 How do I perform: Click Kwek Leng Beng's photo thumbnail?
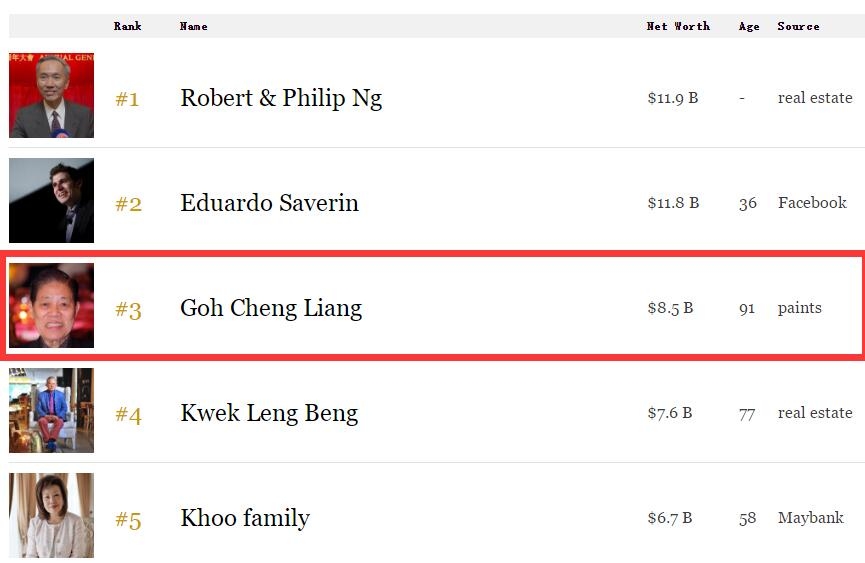(x=51, y=411)
